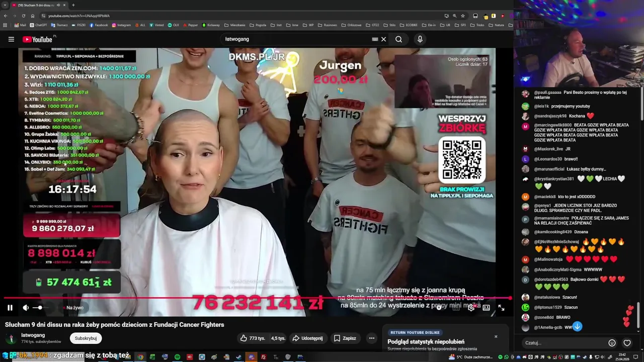
Task: Mute the tab via speaker icon
Action: click(58, 5)
